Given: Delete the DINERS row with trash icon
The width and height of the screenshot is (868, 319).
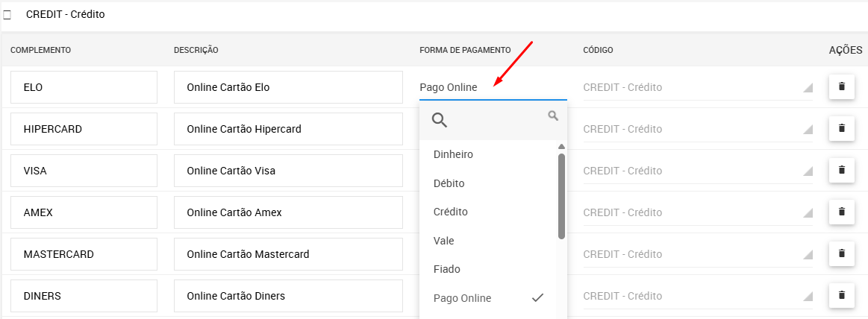Looking at the screenshot, I should pyautogui.click(x=842, y=296).
